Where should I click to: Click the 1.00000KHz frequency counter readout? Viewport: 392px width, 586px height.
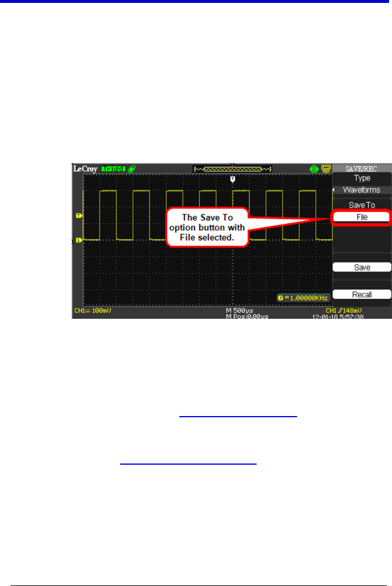303,298
